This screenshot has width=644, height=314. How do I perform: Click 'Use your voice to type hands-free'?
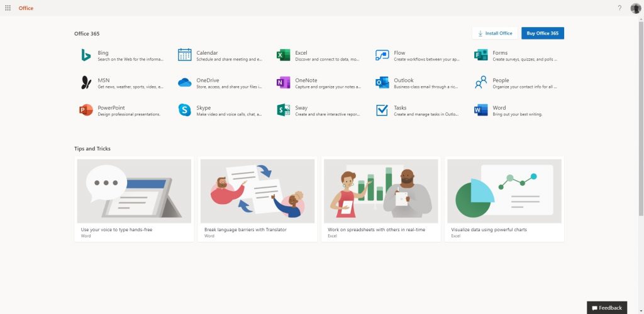[x=116, y=230]
